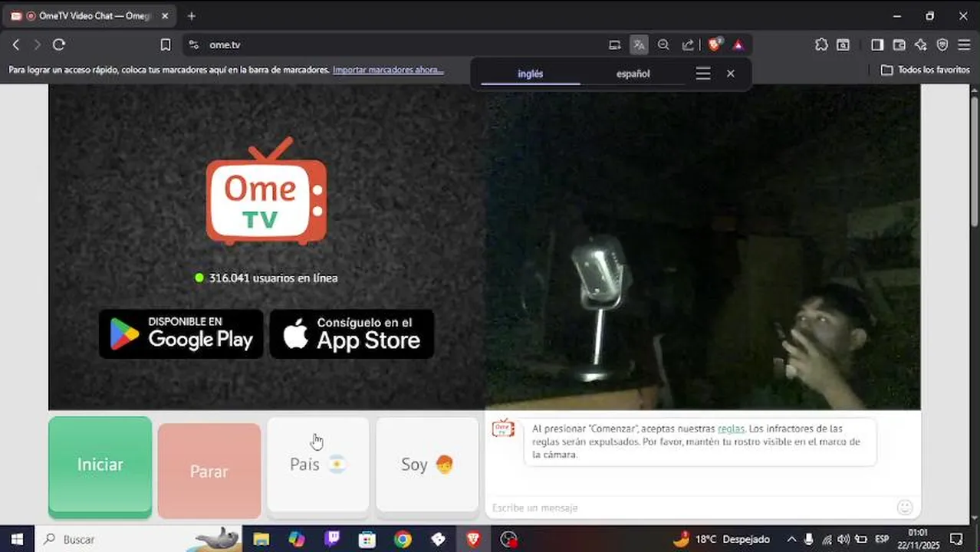The image size is (980, 552).
Task: Close the translate popup
Action: click(x=731, y=74)
